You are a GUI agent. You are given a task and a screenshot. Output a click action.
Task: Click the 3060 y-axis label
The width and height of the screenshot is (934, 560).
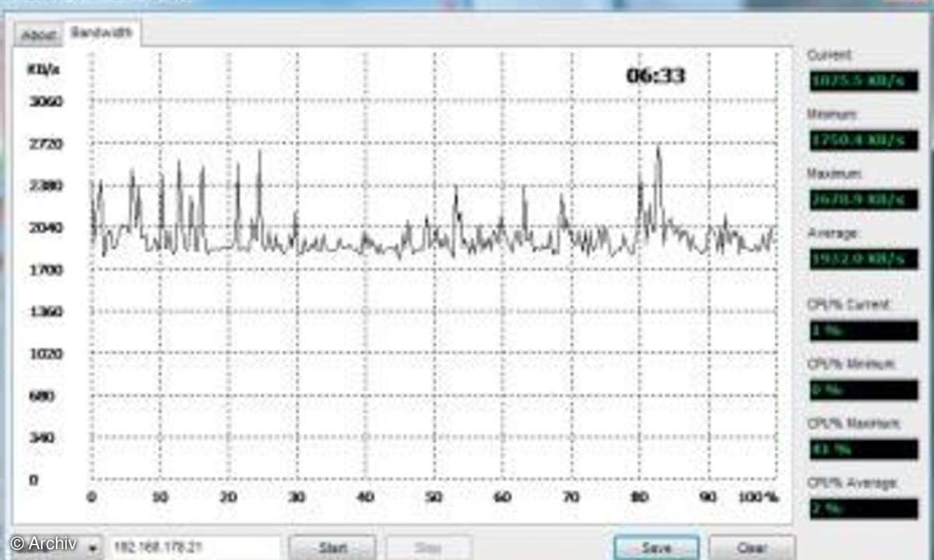46,102
